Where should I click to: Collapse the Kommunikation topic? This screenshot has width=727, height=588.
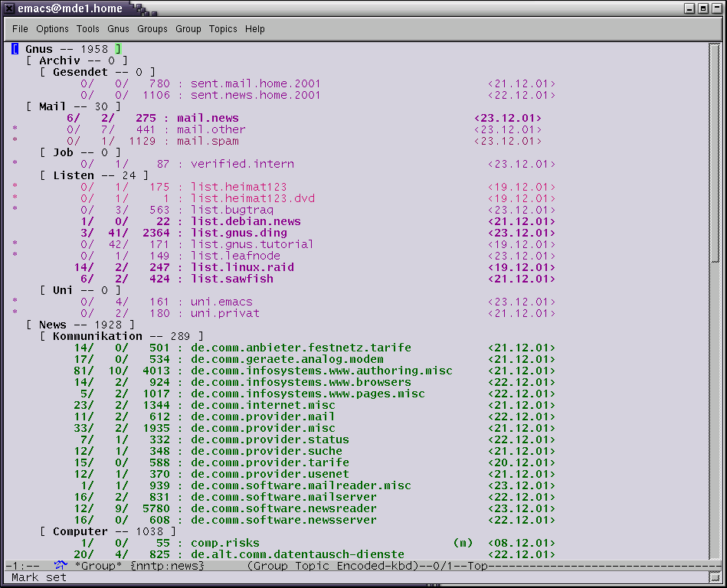[122, 336]
